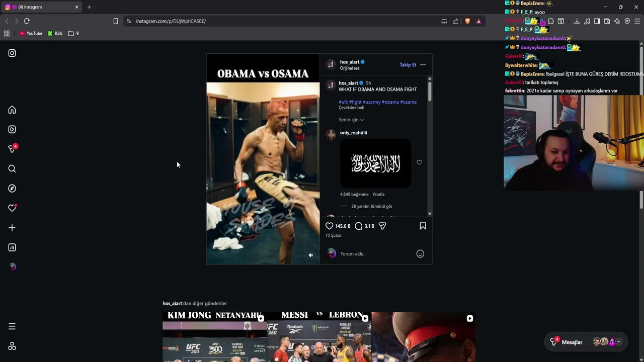This screenshot has width=644, height=362.
Task: Click the #osama hashtag
Action: click(408, 102)
